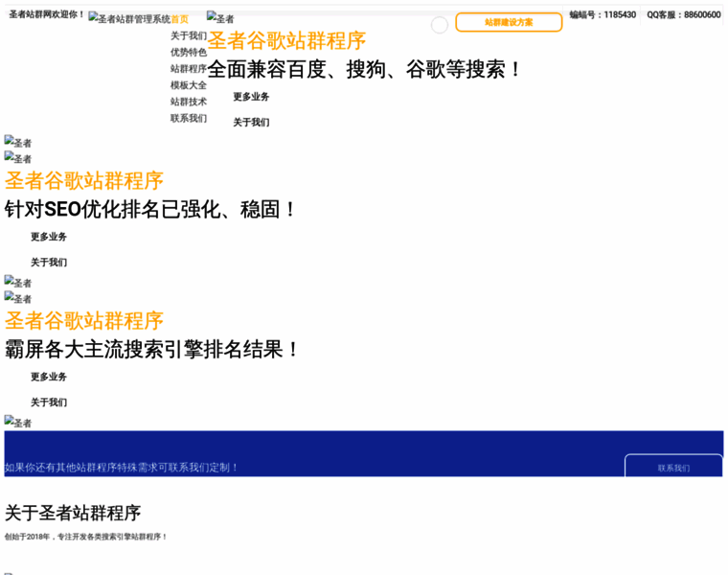Open 更多业务 under the 全面兼容百度 headline

(x=251, y=97)
